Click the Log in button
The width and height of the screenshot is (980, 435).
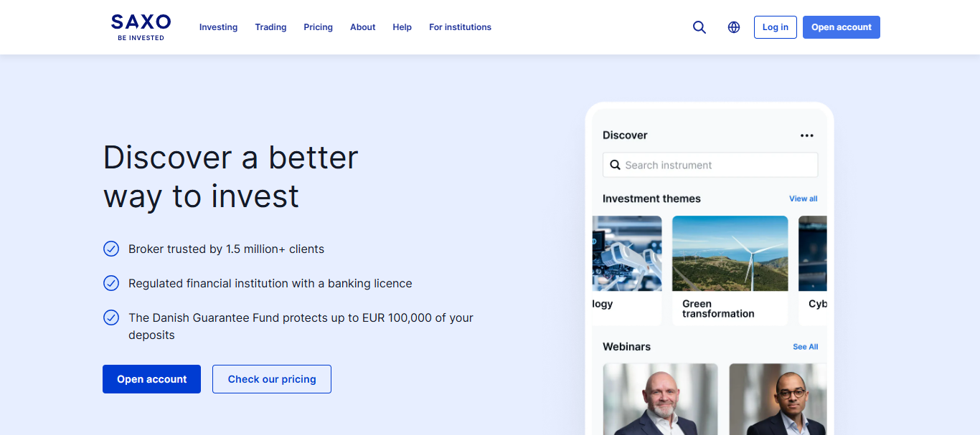(x=776, y=27)
